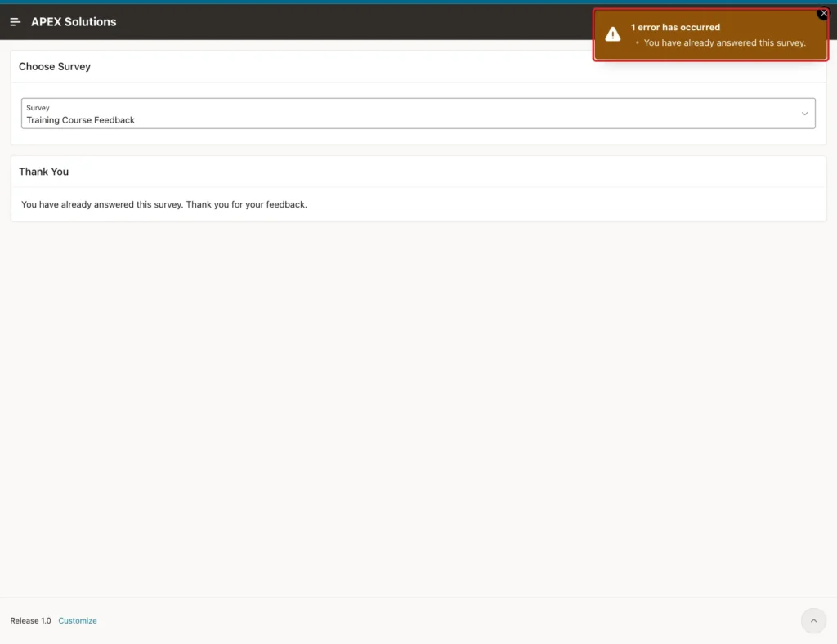Screen dimensions: 837x644
Task: Click the chevron arrow in the Survey field
Action: [x=804, y=114]
